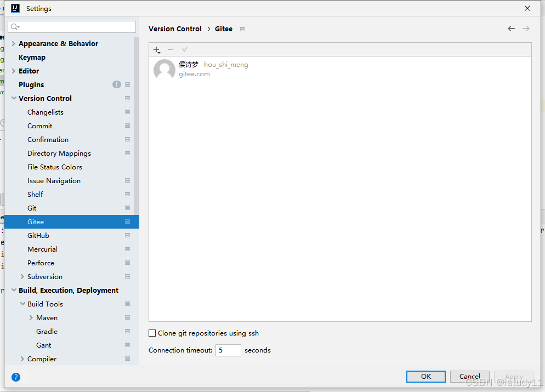This screenshot has width=545, height=392.
Task: Click the Apply button
Action: [x=514, y=376]
